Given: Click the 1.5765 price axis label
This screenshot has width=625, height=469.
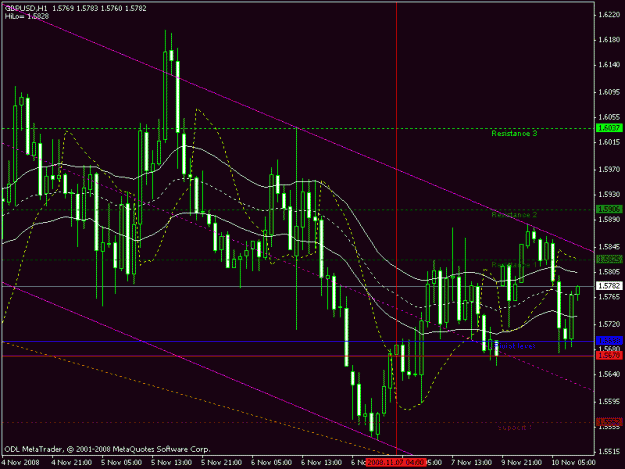Looking at the screenshot, I should (609, 297).
